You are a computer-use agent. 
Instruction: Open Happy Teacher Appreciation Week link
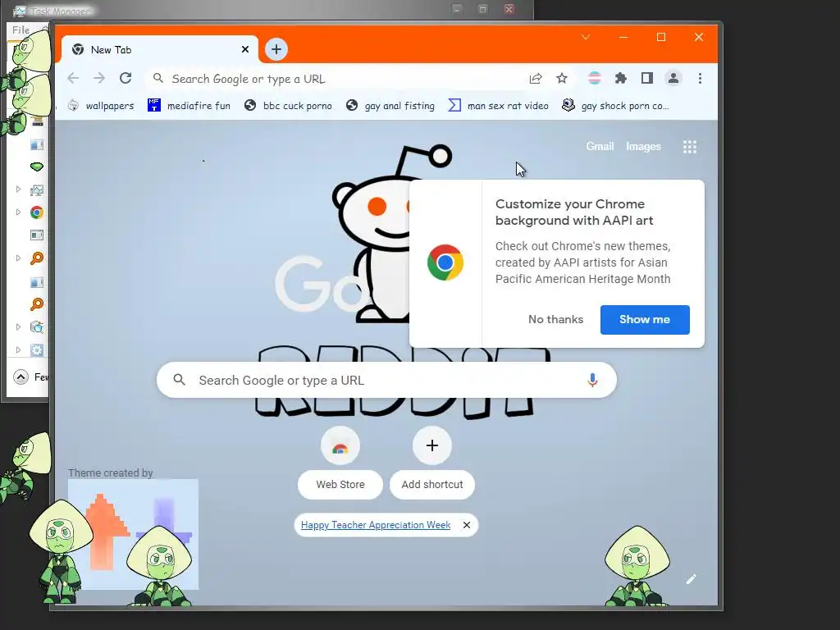point(376,525)
